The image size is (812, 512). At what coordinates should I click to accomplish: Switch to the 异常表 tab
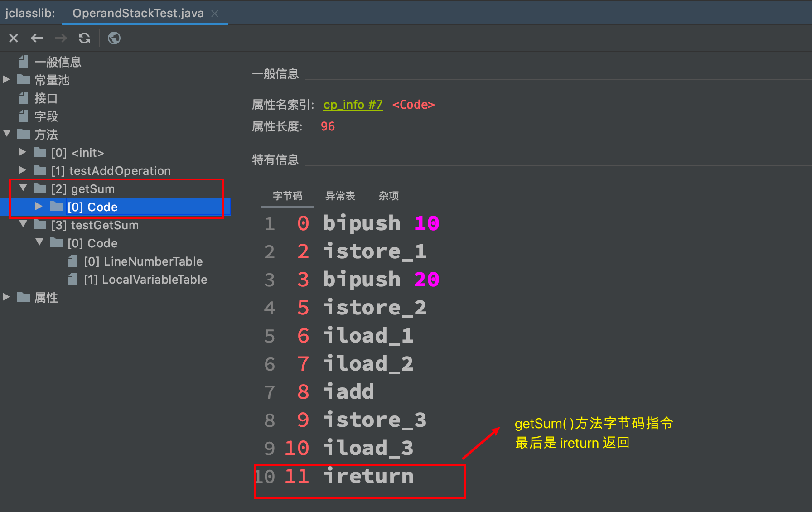[340, 196]
